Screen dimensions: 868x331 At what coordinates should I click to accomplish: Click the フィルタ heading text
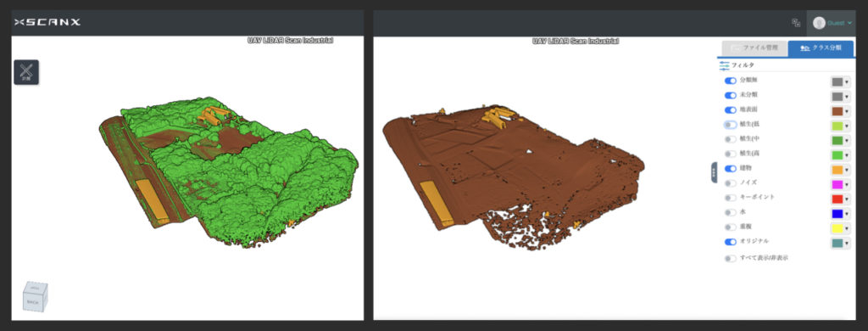[743, 65]
